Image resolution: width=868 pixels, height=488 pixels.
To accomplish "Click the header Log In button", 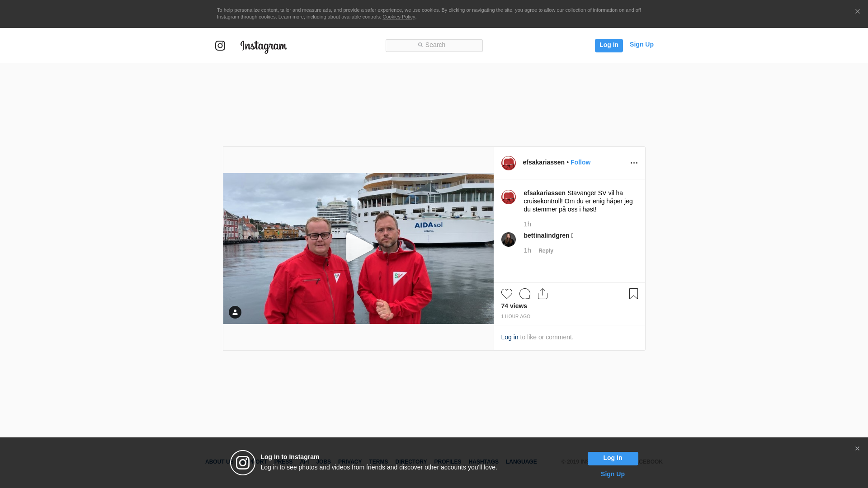I will click(609, 45).
